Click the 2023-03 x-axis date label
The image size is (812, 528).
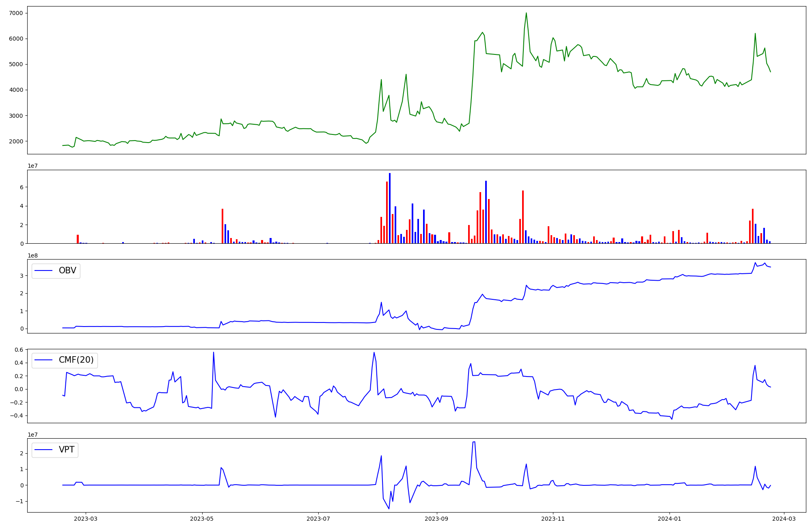coord(86,519)
